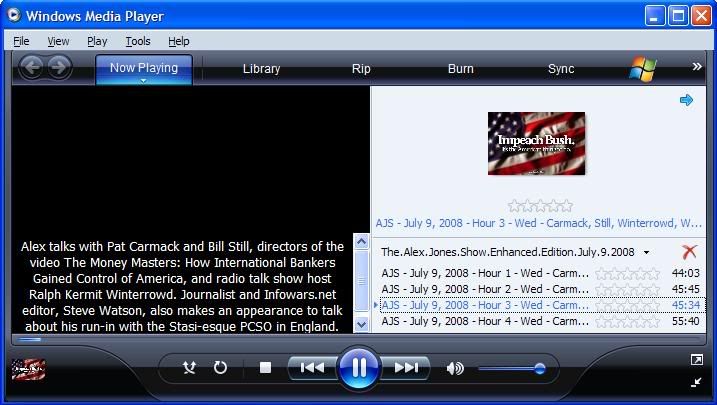This screenshot has width=717, height=405.
Task: Open the Sync tab
Action: 561,69
